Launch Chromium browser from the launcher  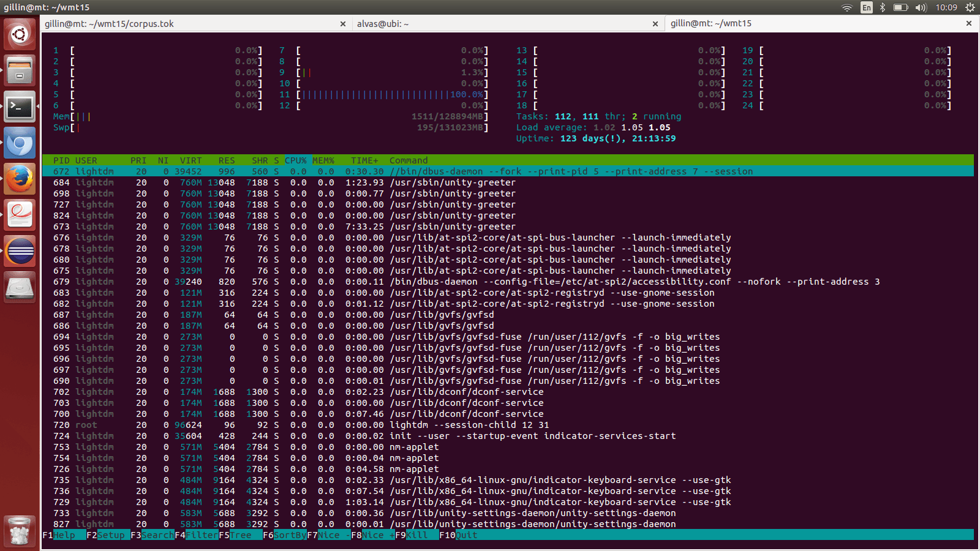click(x=20, y=143)
